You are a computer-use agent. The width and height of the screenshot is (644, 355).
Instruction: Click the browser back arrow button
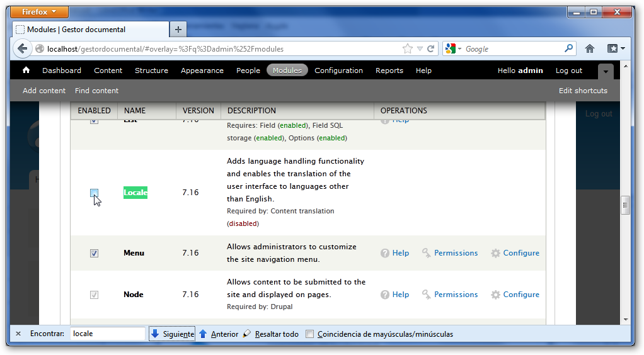[23, 48]
